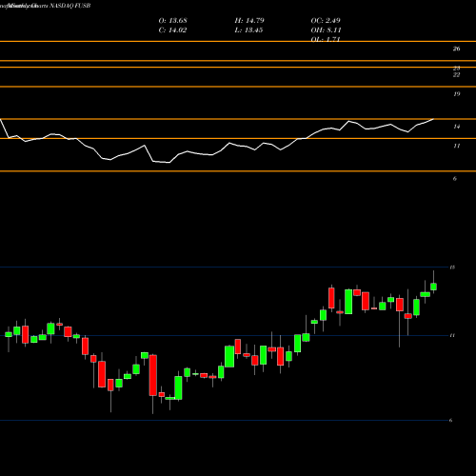This screenshot has width=476, height=476.
Task: Click the 14 label on the upper axis
Action: point(456,127)
